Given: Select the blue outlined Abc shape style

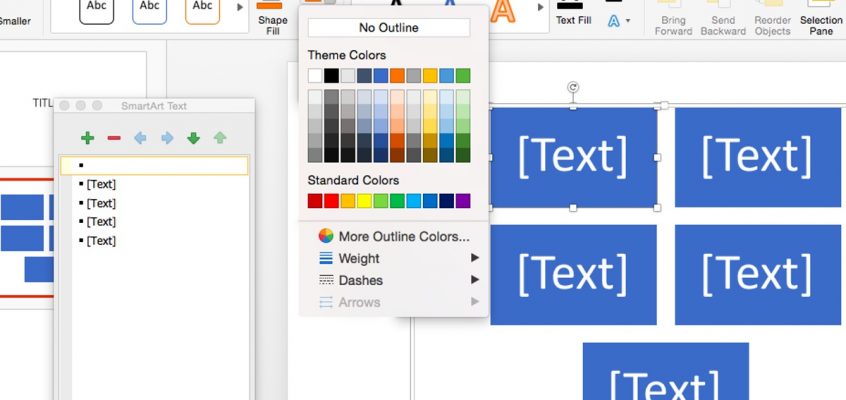Looking at the screenshot, I should pos(149,11).
